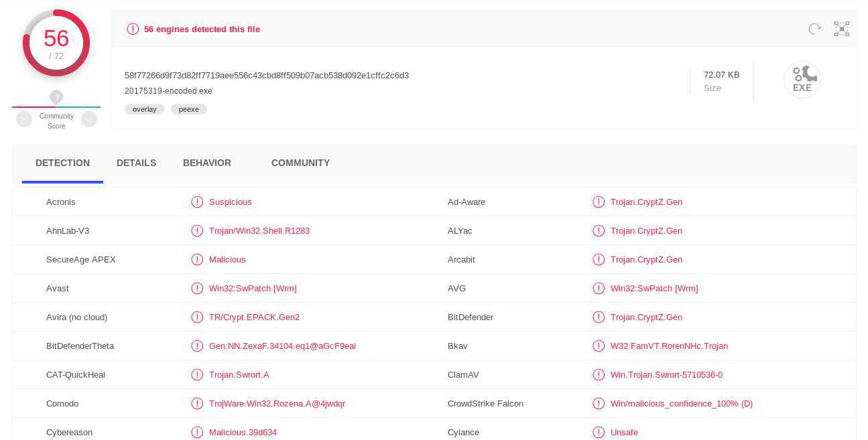This screenshot has width=868, height=440.
Task: Click the '56 engines detected this file' message
Action: (x=202, y=29)
